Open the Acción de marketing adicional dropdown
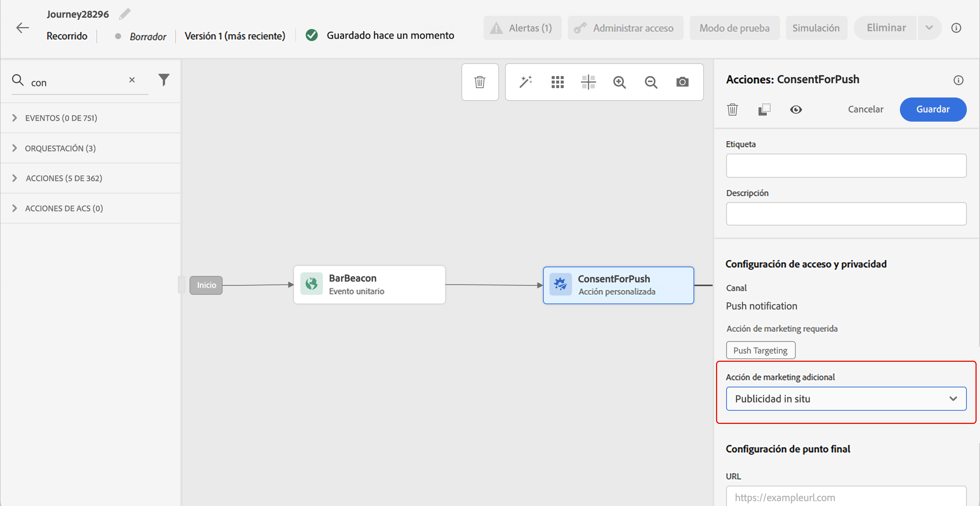Image resolution: width=980 pixels, height=506 pixels. [846, 399]
